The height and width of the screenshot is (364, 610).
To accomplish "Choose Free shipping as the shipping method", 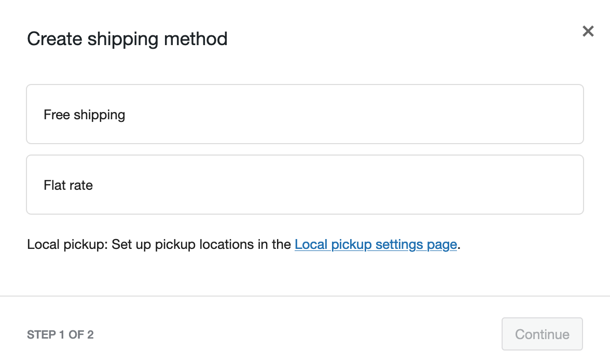I will (x=305, y=114).
